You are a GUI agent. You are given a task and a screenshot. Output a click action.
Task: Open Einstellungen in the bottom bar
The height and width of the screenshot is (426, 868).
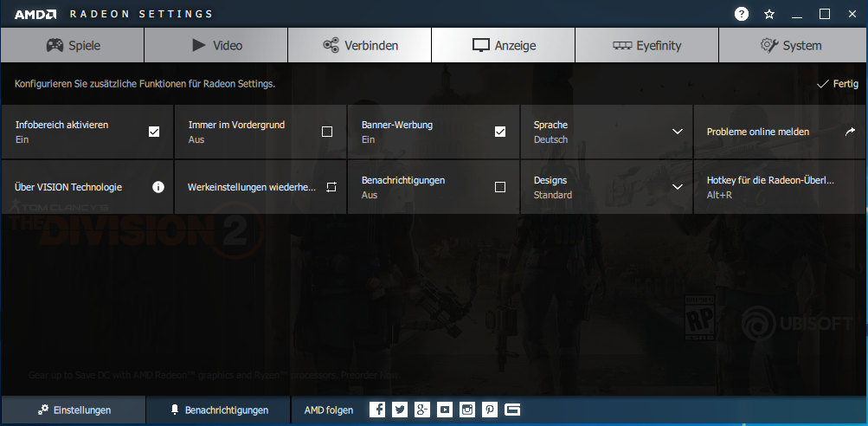(x=73, y=410)
